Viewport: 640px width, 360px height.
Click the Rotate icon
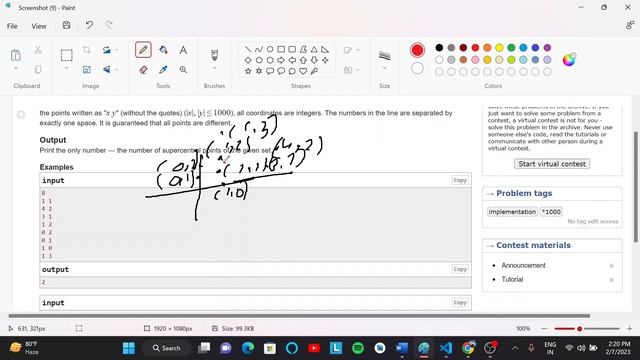(107, 50)
